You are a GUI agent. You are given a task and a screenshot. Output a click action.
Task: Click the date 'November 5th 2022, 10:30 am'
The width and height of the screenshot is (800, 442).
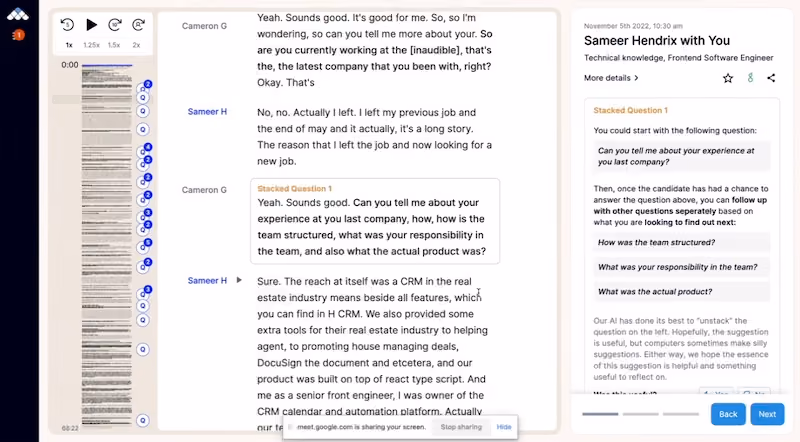(x=633, y=26)
